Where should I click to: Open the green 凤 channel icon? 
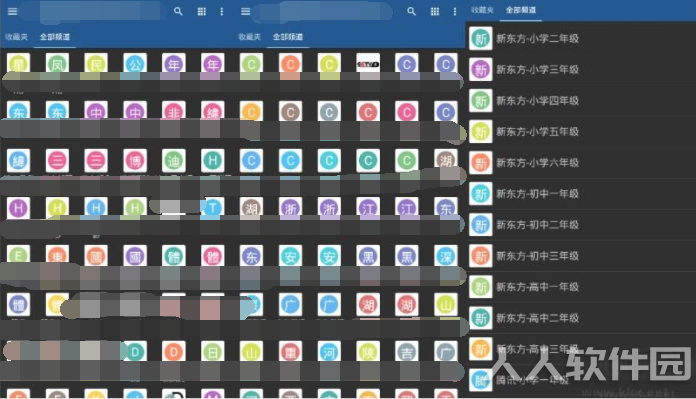tap(57, 64)
